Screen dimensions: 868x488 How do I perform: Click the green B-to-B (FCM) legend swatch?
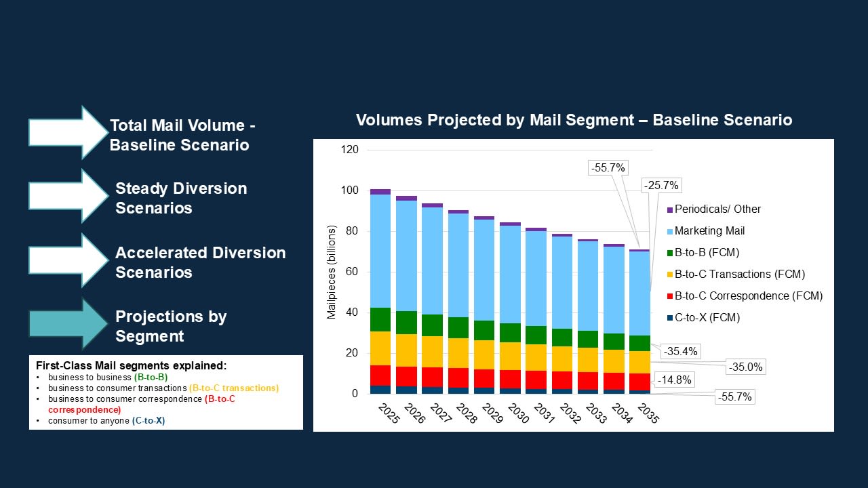tap(669, 253)
